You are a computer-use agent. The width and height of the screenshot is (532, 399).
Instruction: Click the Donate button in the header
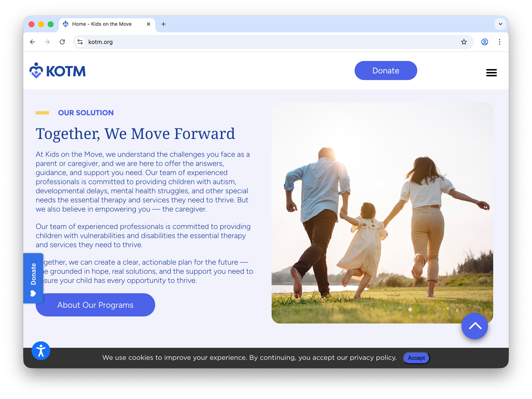[x=386, y=71]
